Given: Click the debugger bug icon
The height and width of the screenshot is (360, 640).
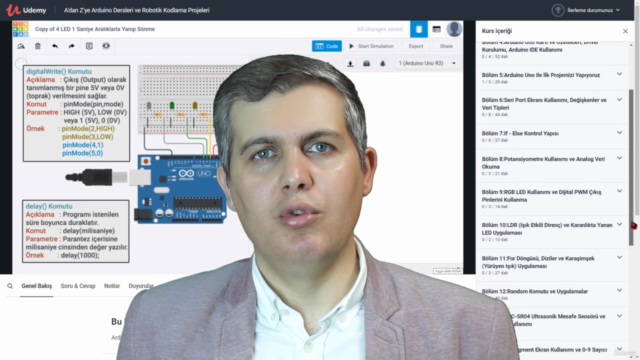Looking at the screenshot, I should 382,64.
